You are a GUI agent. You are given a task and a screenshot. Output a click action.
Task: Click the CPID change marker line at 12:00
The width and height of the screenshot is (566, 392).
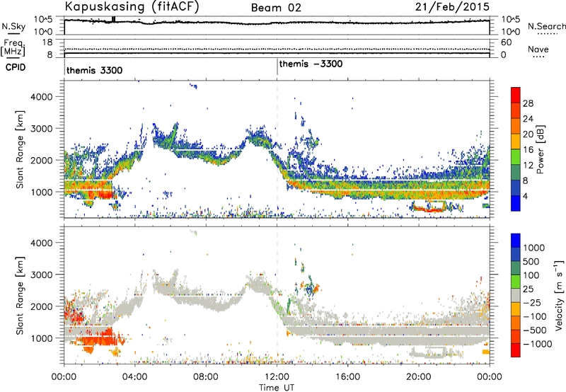click(277, 67)
